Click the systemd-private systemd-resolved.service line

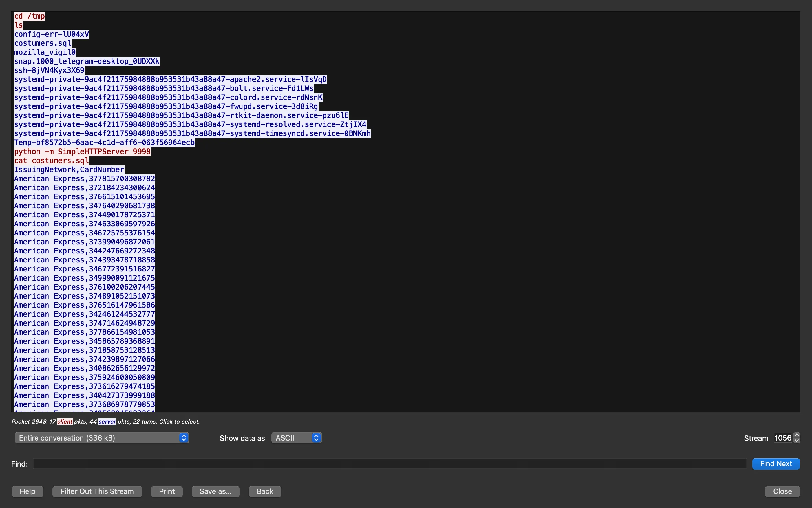(x=190, y=125)
